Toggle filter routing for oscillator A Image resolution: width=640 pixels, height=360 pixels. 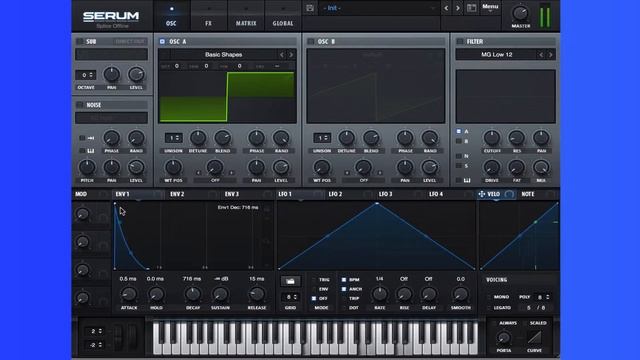pos(459,131)
